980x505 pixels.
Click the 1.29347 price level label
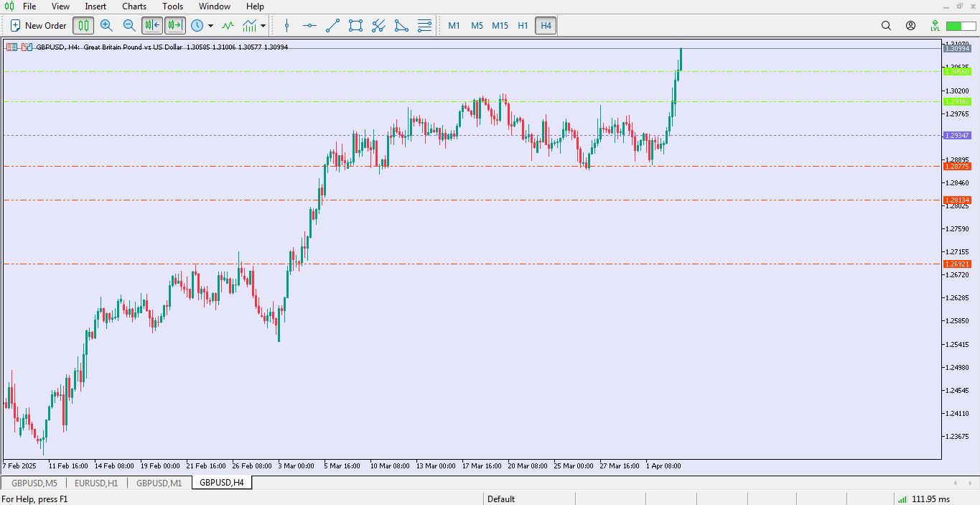pos(958,136)
